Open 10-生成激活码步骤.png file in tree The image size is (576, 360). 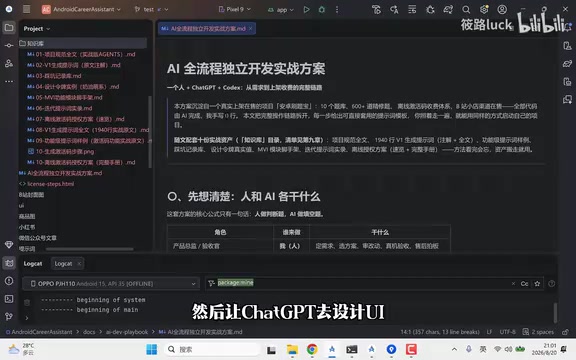tap(61, 151)
